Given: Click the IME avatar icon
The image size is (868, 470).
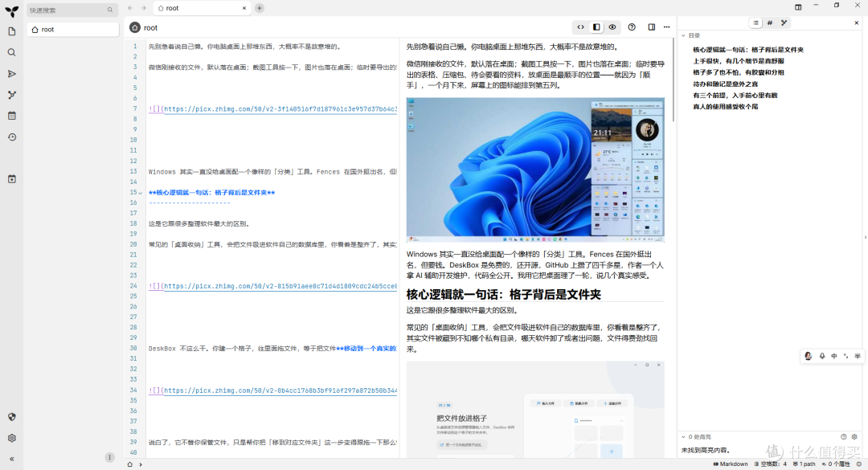Looking at the screenshot, I should coord(809,356).
